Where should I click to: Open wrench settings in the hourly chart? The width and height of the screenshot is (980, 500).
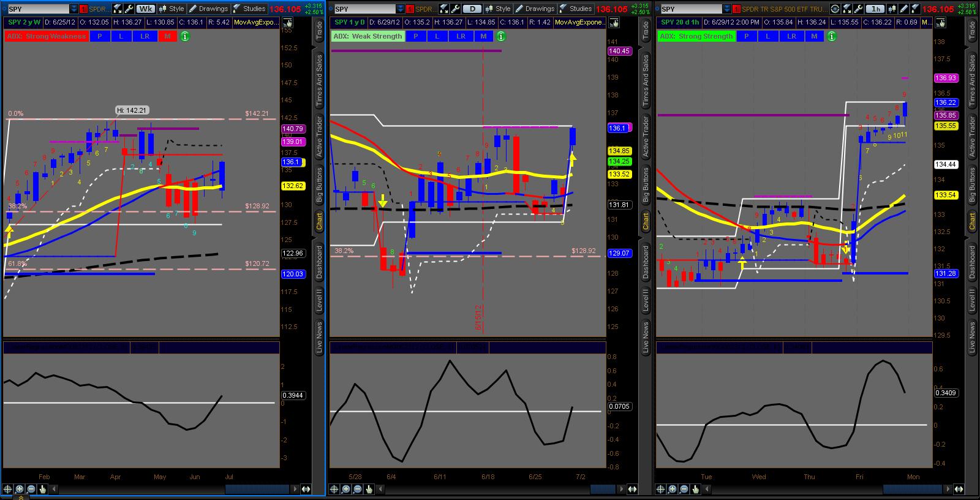(x=858, y=9)
